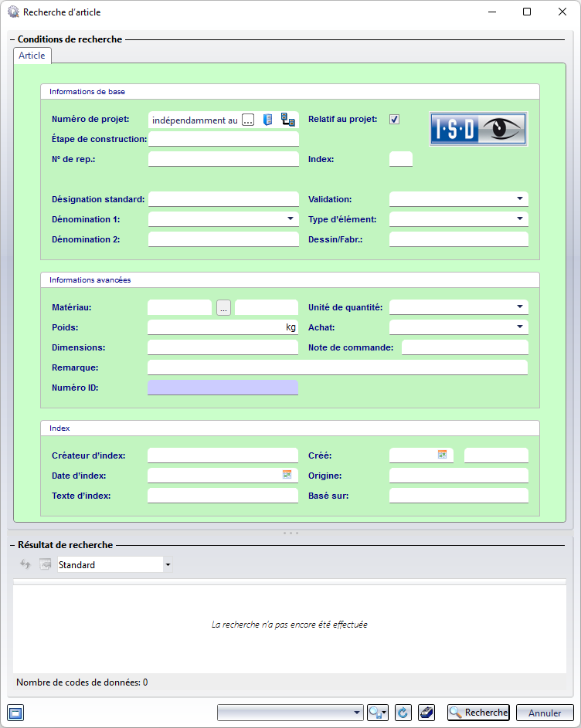Screen dimensions: 581x728
Task: Click the project structure icon next to Numéro de projet
Action: tap(288, 120)
